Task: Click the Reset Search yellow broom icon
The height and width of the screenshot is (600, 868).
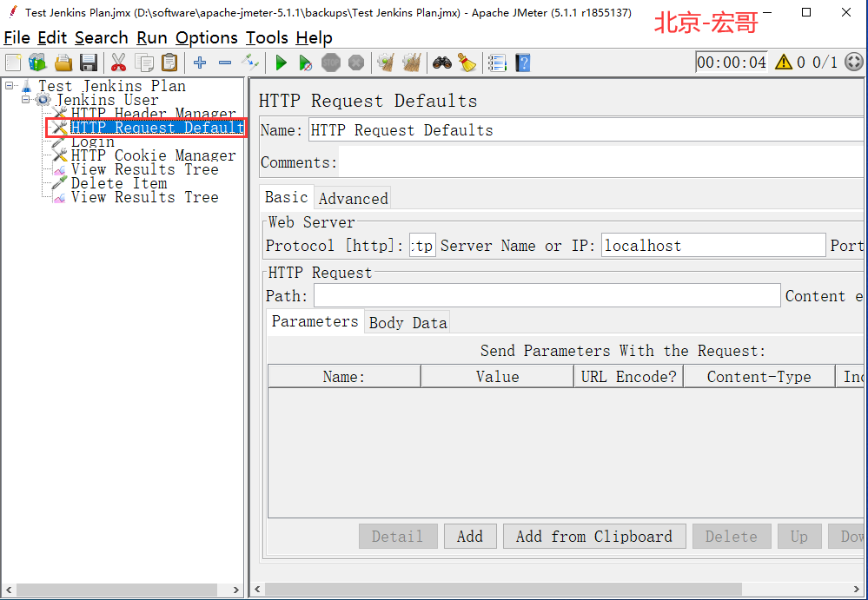Action: [467, 63]
